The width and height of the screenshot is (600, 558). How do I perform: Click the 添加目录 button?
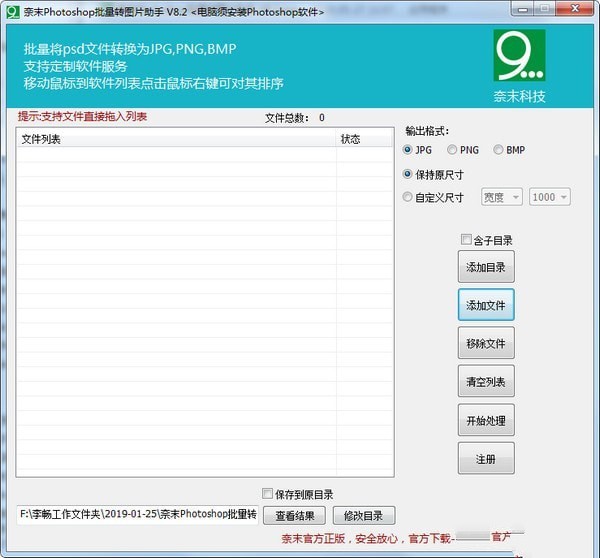coord(486,267)
